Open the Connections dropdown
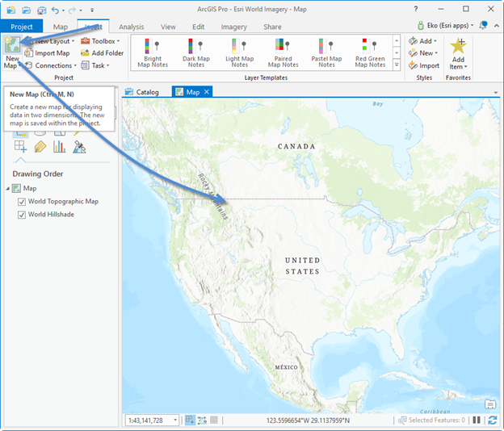The width and height of the screenshot is (504, 431). point(75,65)
